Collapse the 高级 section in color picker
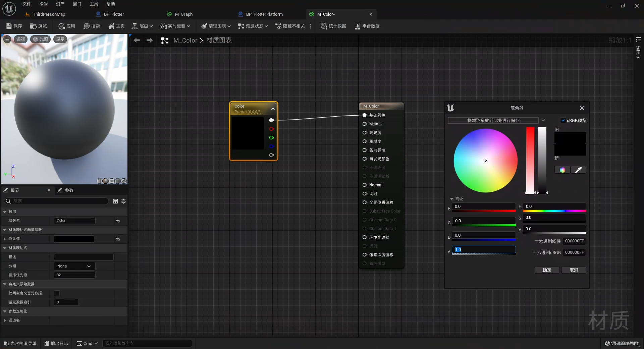Image resolution: width=644 pixels, height=349 pixels. tap(452, 199)
